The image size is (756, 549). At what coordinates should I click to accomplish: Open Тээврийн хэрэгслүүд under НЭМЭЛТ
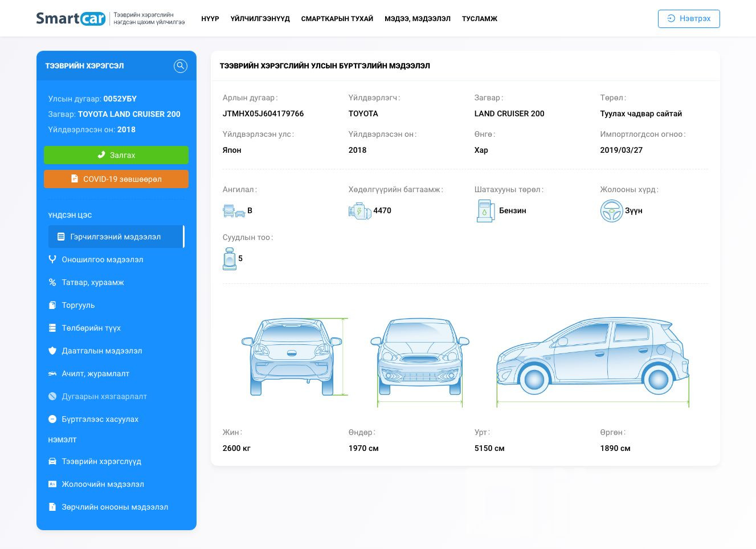116,461
